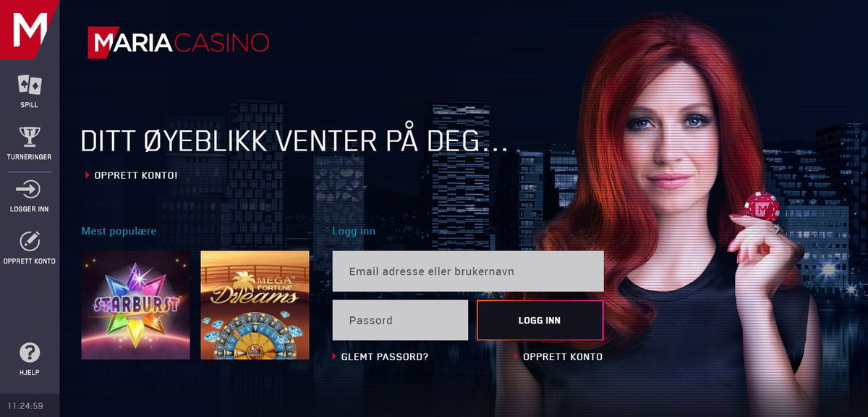868x417 pixels.
Task: Focus the Passord input field
Action: coord(400,320)
